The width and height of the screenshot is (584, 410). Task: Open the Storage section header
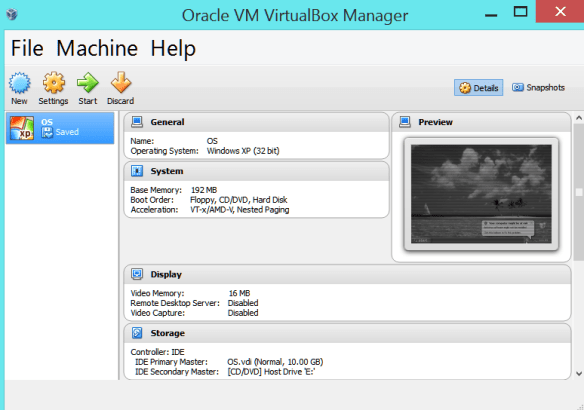coord(347,333)
